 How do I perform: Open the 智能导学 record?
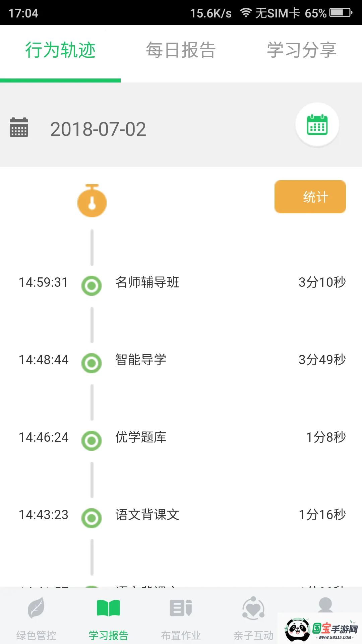pyautogui.click(x=141, y=360)
